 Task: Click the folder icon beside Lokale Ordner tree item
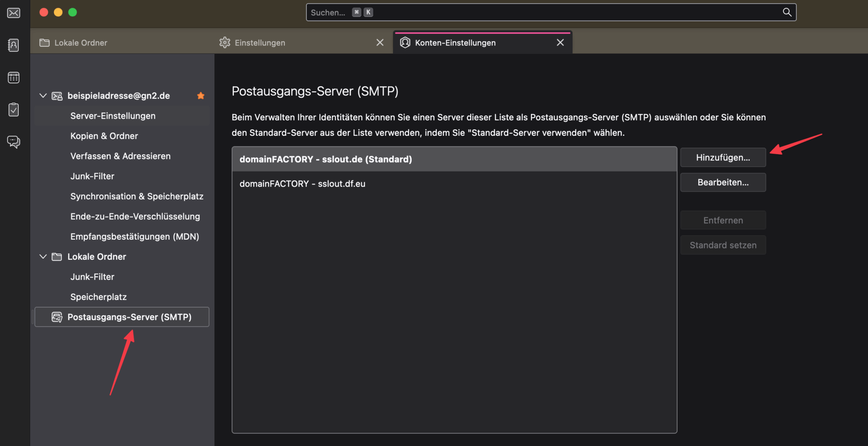click(x=57, y=257)
